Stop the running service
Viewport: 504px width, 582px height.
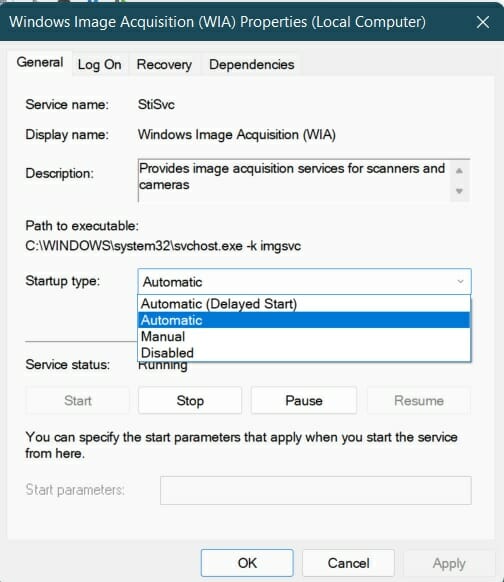[190, 400]
